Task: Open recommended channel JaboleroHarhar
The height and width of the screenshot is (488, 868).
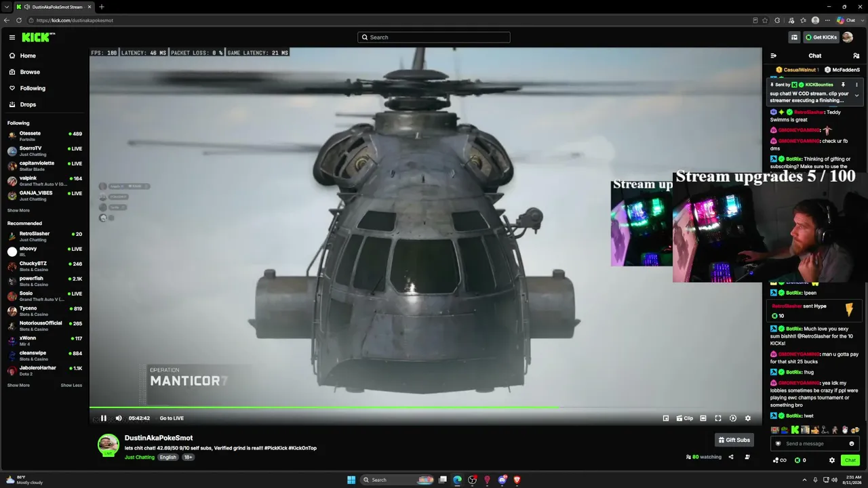Action: coord(45,370)
